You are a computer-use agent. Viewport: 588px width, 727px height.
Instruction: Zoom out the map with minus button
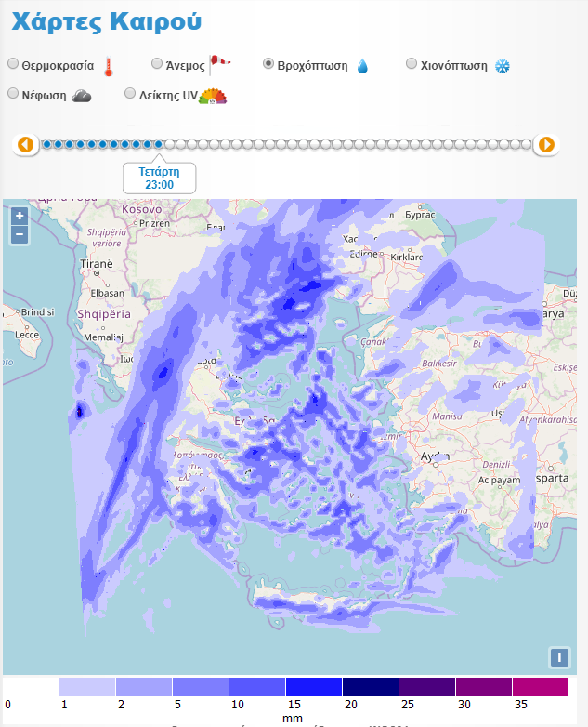coord(20,234)
